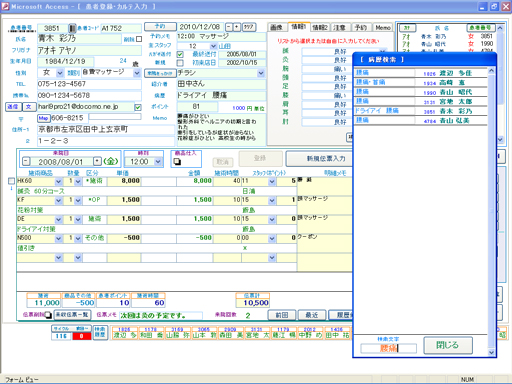
Task: Open the DE product code dropdown
Action: [58, 219]
